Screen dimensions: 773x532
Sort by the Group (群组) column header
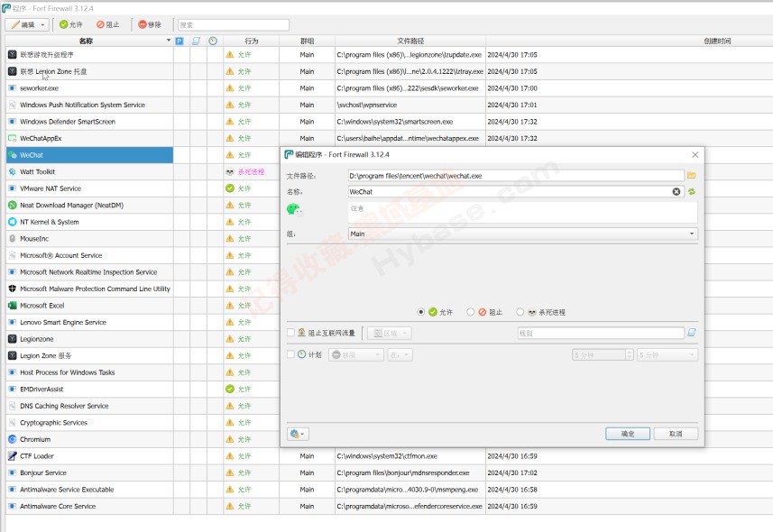coord(308,41)
